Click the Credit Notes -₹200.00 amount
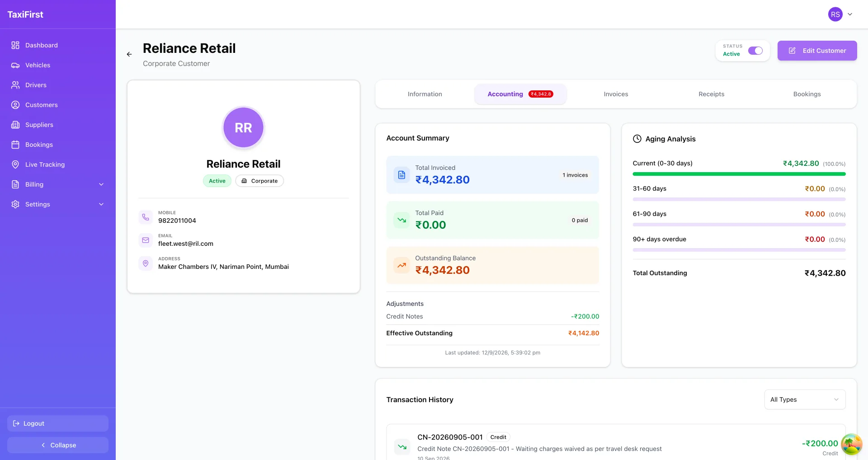Viewport: 868px width, 460px height. point(585,316)
